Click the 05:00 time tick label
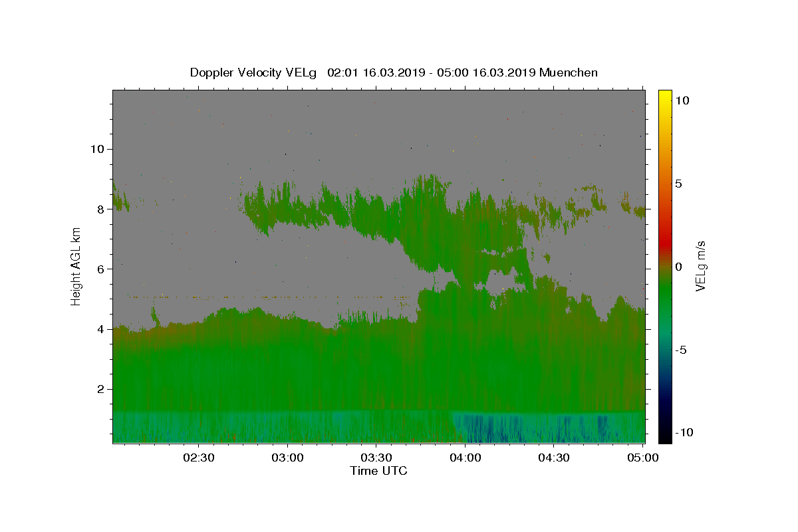The height and width of the screenshot is (532, 798). coord(642,458)
